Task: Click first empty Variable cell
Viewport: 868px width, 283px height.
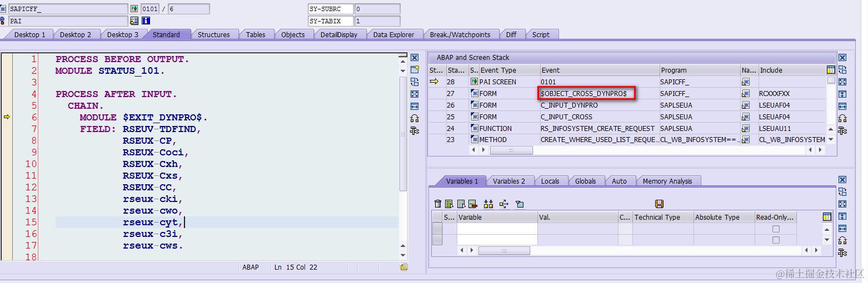Action: tap(497, 229)
